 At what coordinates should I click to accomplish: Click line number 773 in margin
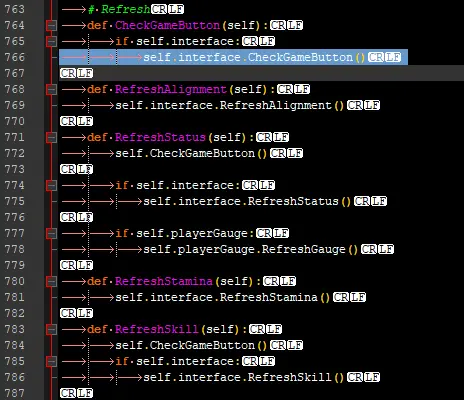point(15,169)
